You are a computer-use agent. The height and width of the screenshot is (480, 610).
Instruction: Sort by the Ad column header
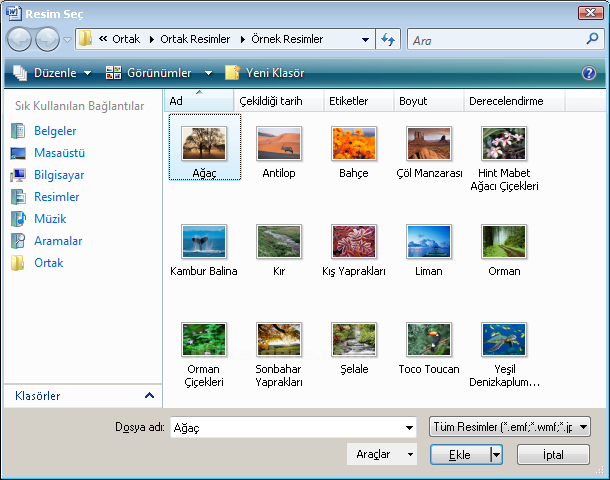coord(199,101)
